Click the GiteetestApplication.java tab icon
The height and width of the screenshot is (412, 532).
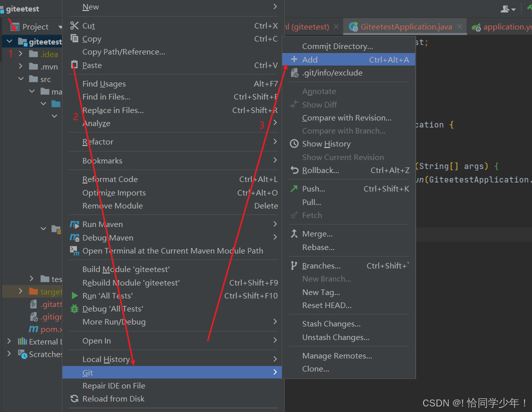pyautogui.click(x=353, y=26)
